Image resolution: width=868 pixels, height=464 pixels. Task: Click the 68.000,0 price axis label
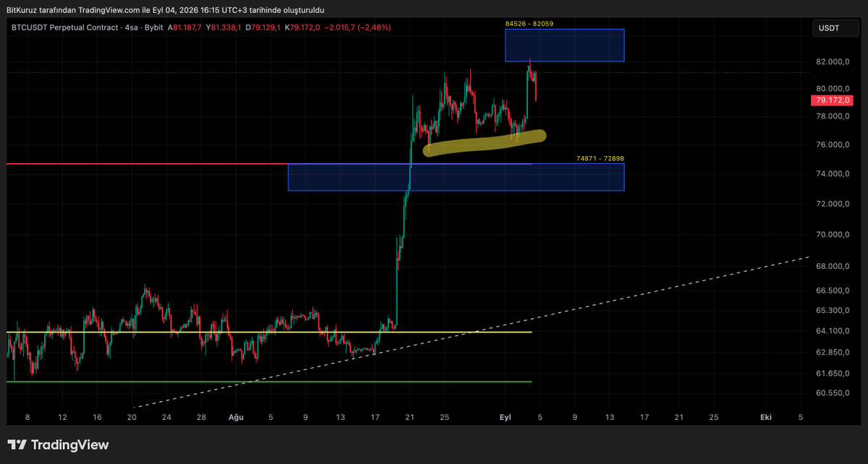click(x=832, y=267)
